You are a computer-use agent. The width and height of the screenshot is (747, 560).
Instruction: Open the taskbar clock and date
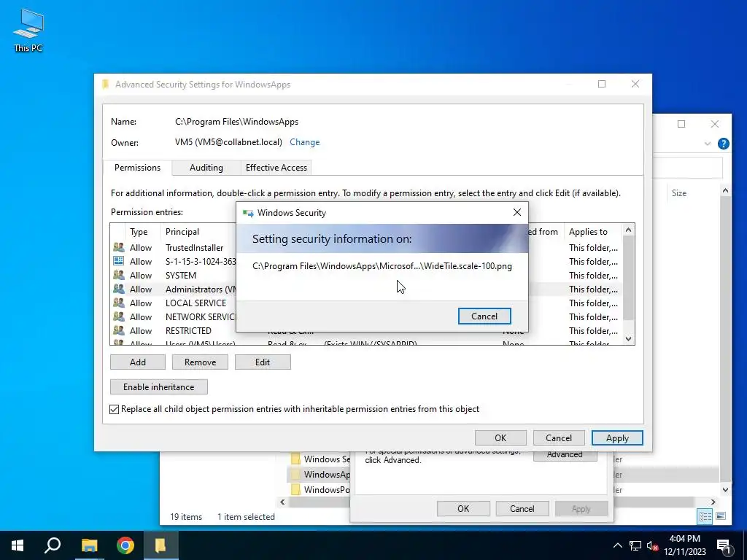(684, 545)
